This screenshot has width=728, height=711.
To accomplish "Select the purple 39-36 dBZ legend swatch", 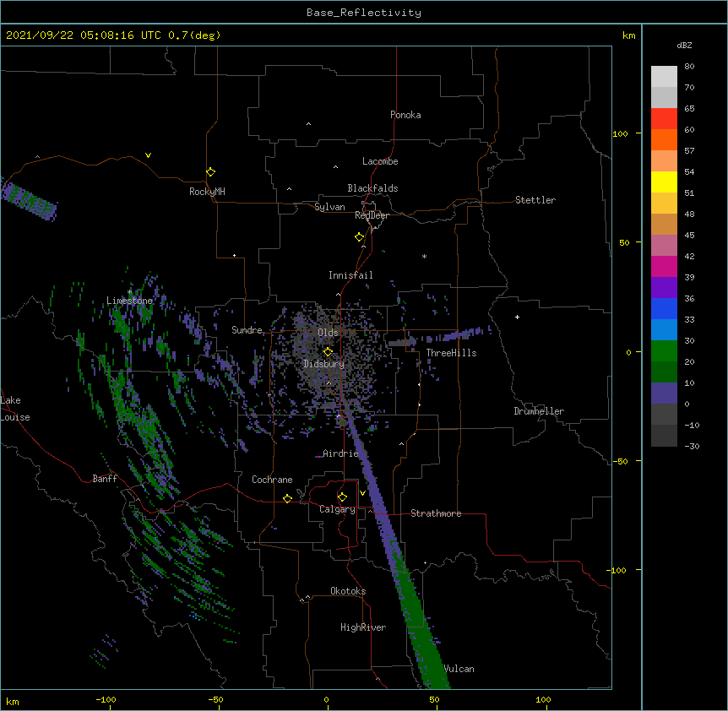I will click(664, 288).
